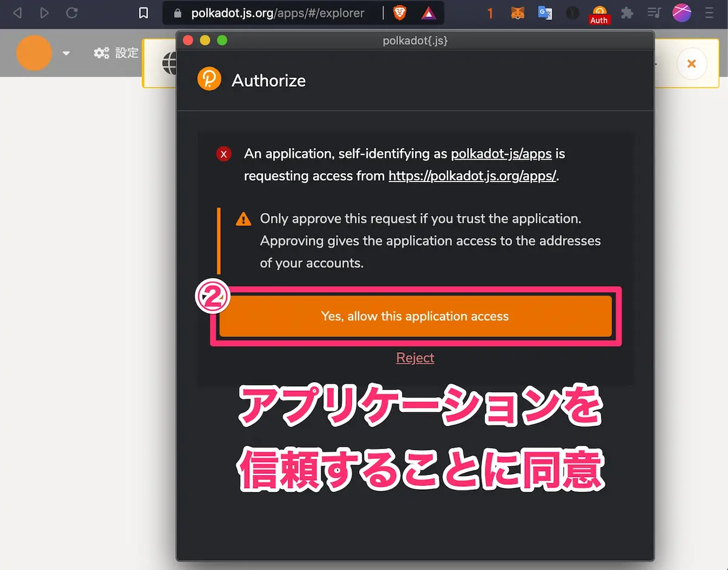Maximize the popup with green button
The width and height of the screenshot is (728, 570).
222,40
